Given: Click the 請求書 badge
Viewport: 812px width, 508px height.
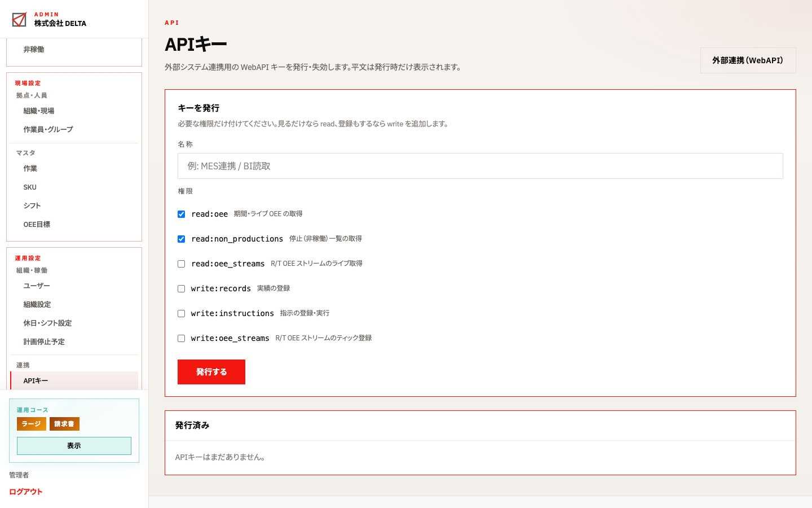Looking at the screenshot, I should point(64,424).
